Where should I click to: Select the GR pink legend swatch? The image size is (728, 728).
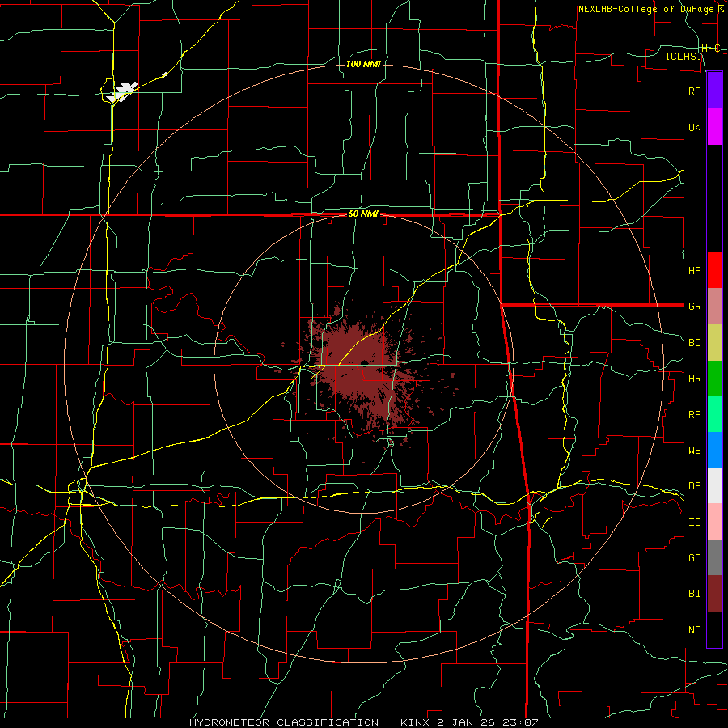(714, 307)
